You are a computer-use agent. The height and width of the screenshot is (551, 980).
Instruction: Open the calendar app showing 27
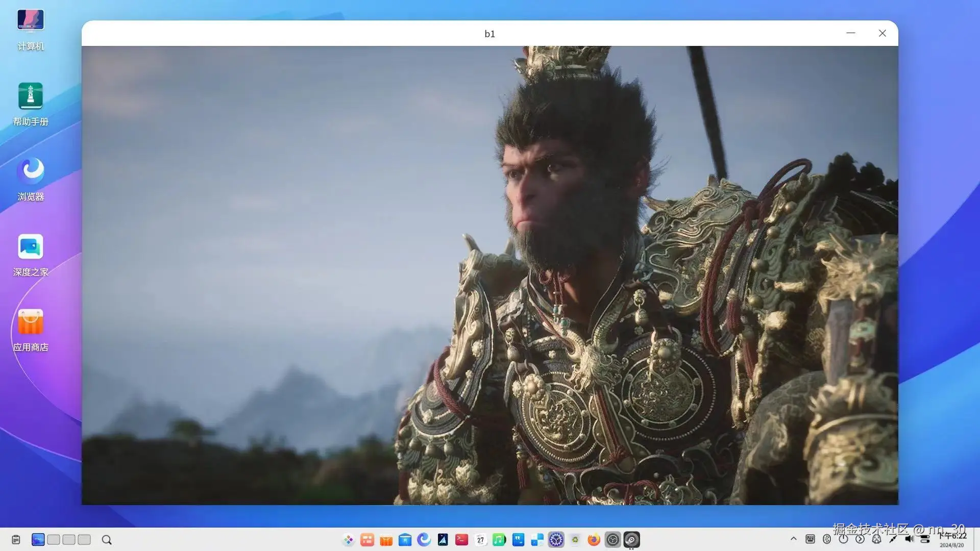[x=480, y=540]
